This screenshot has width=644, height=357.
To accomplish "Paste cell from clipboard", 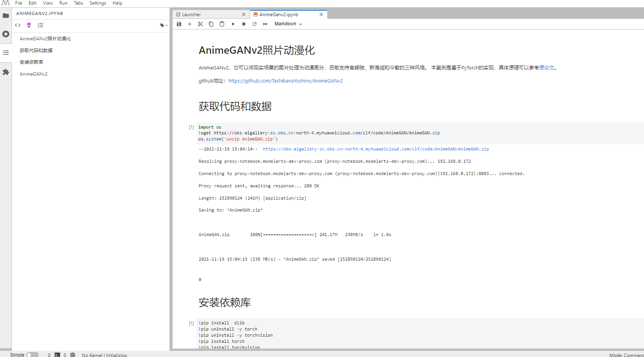I will pos(222,24).
